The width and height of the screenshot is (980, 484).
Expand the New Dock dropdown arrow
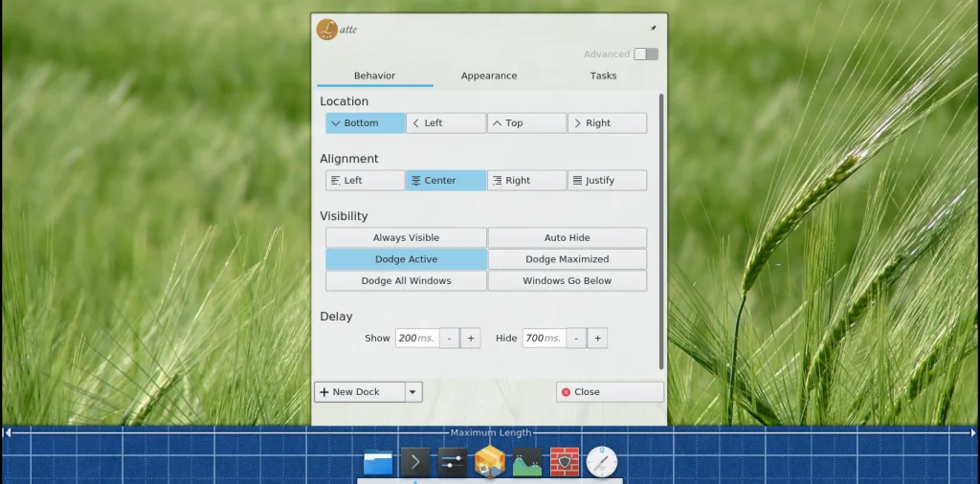412,392
